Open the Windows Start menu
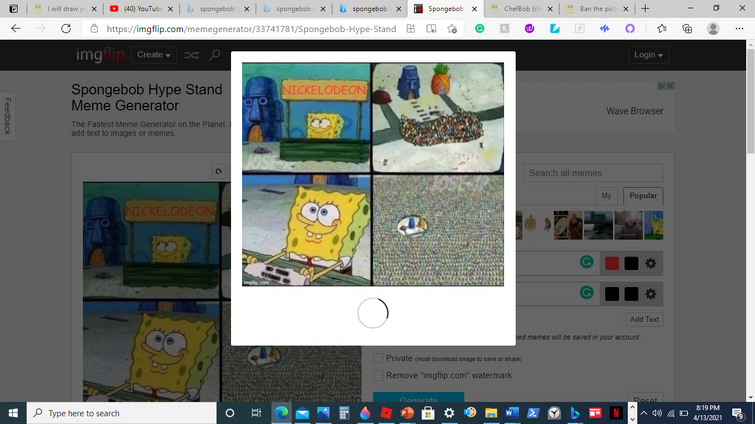This screenshot has width=755, height=424. point(13,413)
